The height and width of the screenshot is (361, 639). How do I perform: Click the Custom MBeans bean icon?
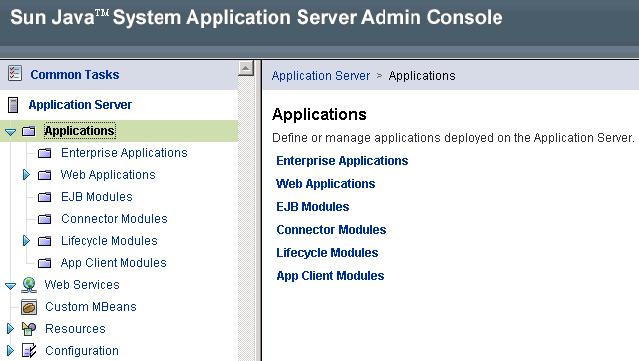(29, 307)
